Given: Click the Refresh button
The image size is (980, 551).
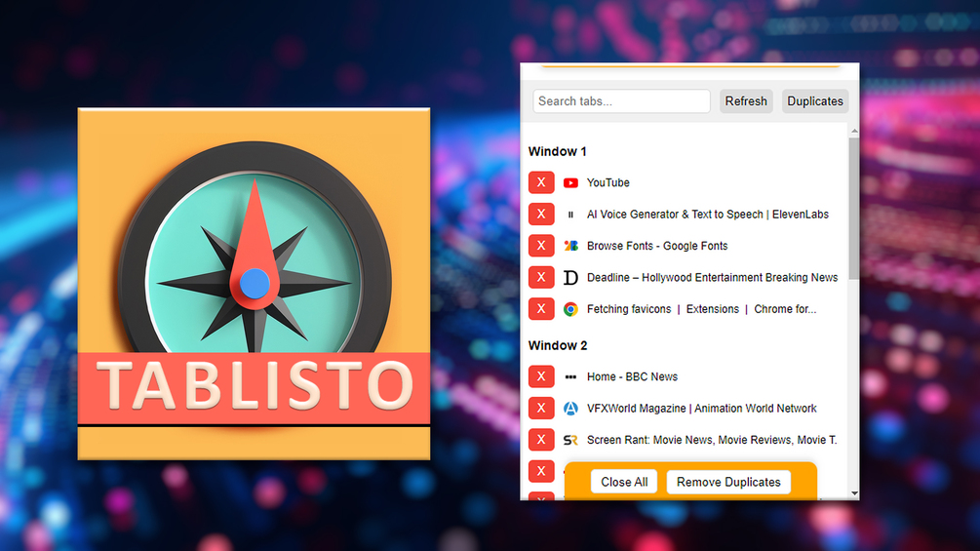Looking at the screenshot, I should click(746, 101).
